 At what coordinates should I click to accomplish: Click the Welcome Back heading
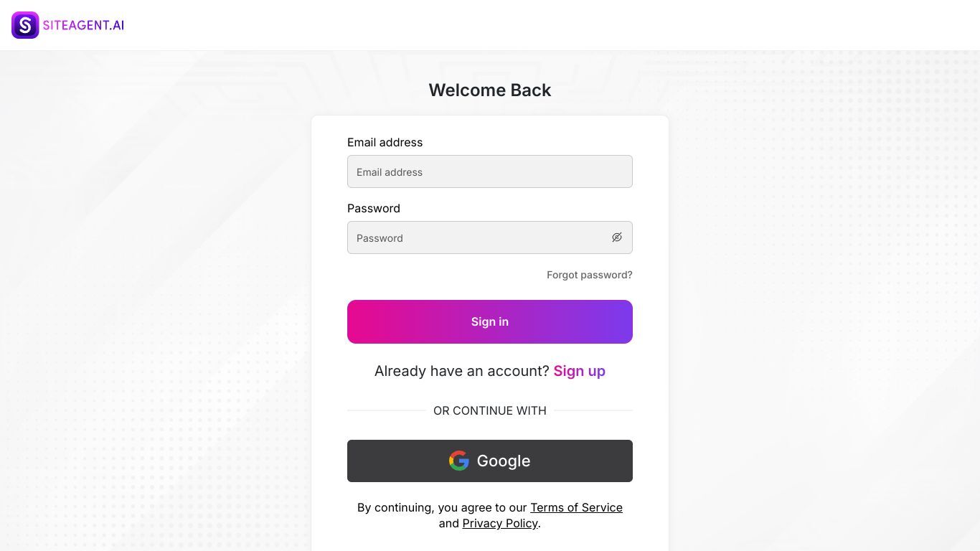tap(490, 90)
